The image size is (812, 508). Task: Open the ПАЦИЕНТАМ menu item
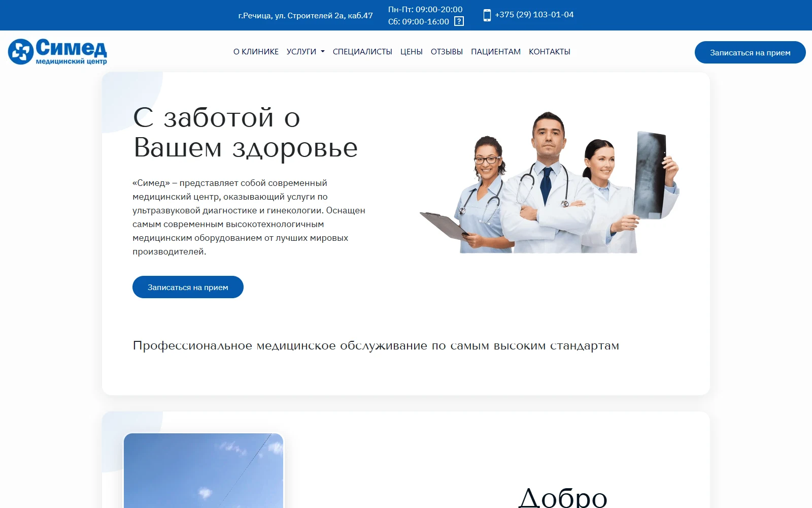pyautogui.click(x=496, y=52)
